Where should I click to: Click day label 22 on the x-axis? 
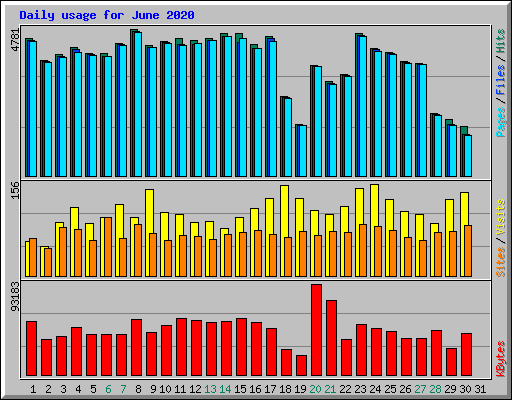345,389
